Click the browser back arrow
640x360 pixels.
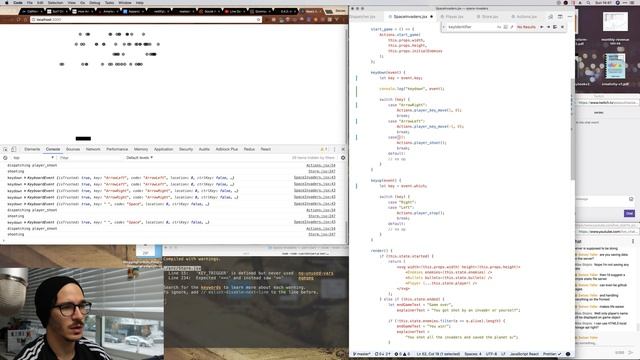6,20
